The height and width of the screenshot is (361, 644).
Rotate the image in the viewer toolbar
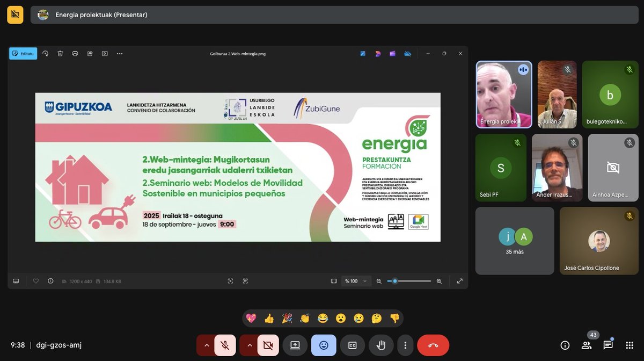(45, 53)
